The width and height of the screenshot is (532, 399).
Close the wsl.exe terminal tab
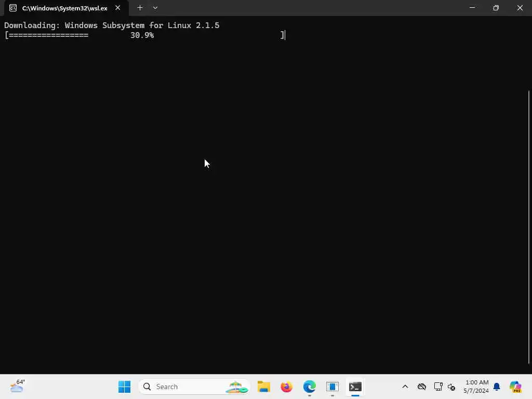tap(118, 8)
